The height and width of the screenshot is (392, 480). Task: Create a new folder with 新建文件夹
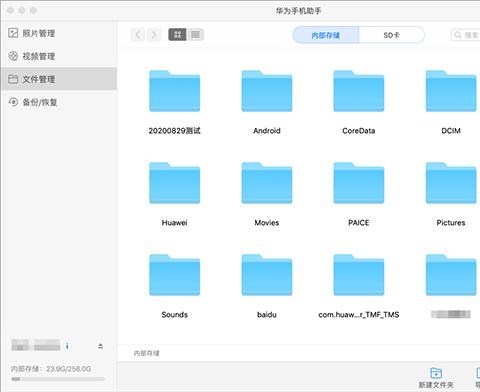click(x=436, y=378)
